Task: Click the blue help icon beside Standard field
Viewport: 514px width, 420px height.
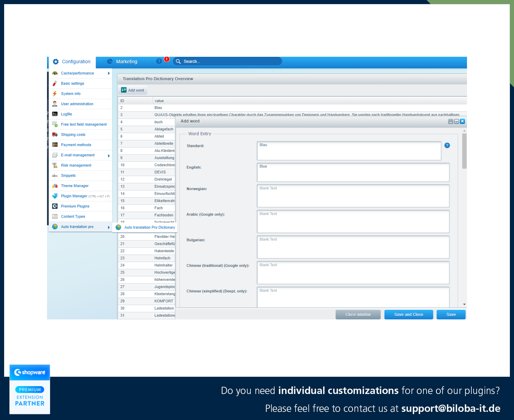Action: (447, 145)
